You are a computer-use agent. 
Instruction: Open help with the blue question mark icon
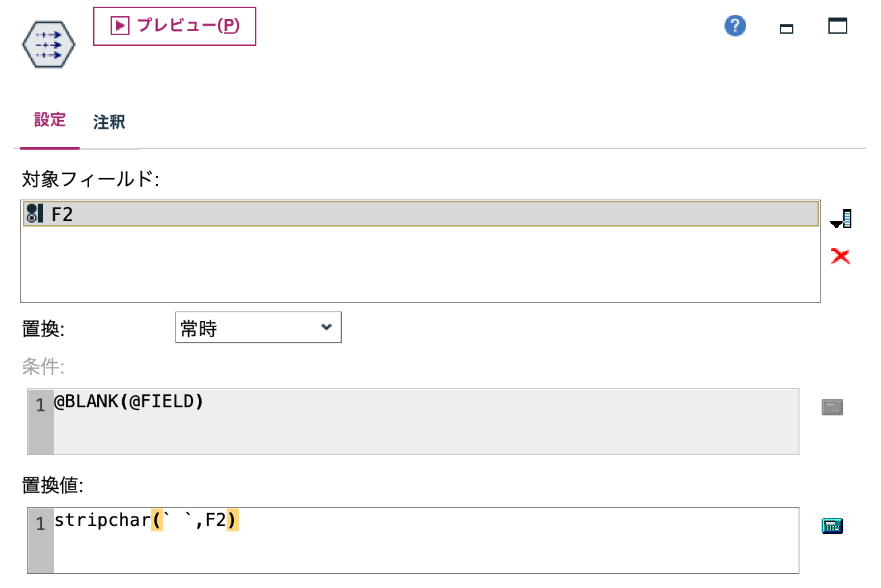point(735,26)
